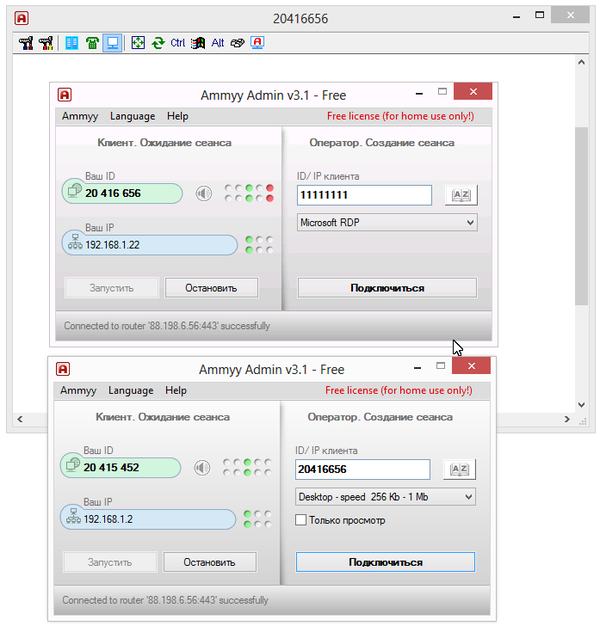Open Language menu of the window with ID 20 415 452
This screenshot has width=600, height=626.
pos(131,390)
